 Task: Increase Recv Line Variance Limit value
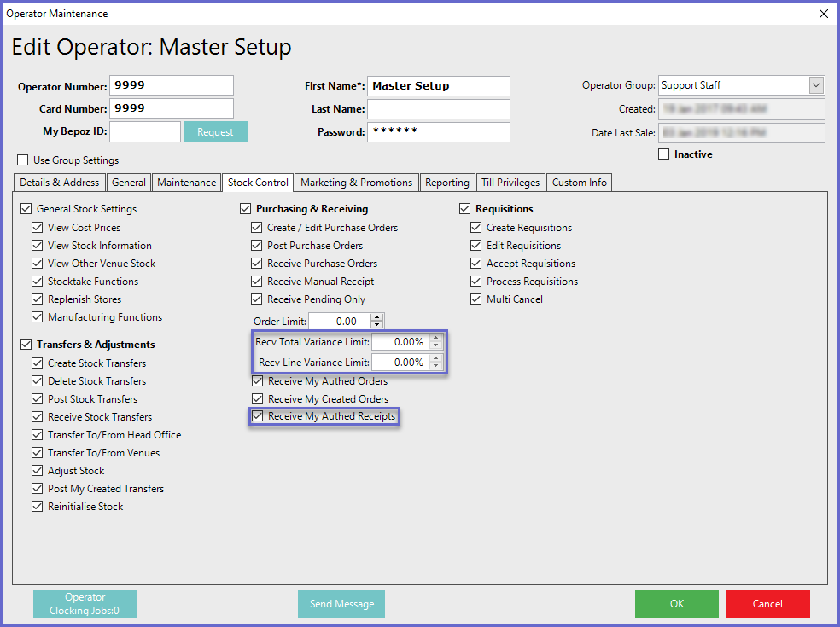[436, 358]
